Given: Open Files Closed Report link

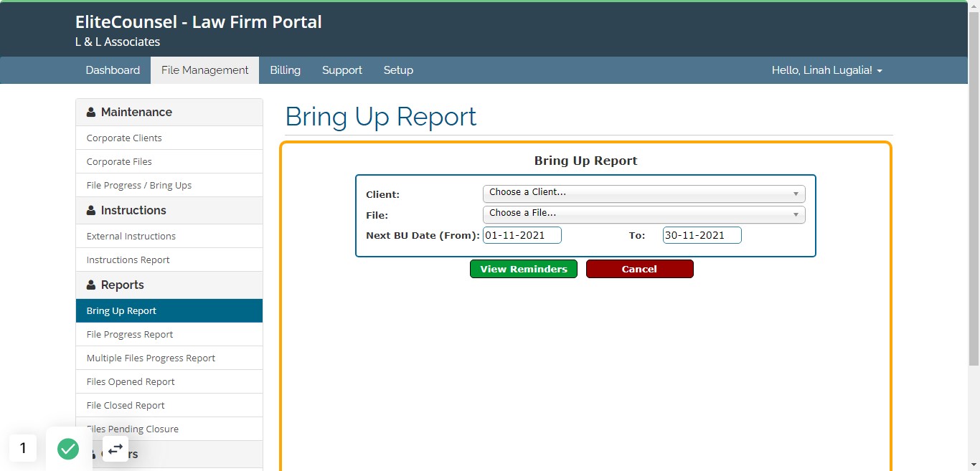Looking at the screenshot, I should pyautogui.click(x=169, y=405).
